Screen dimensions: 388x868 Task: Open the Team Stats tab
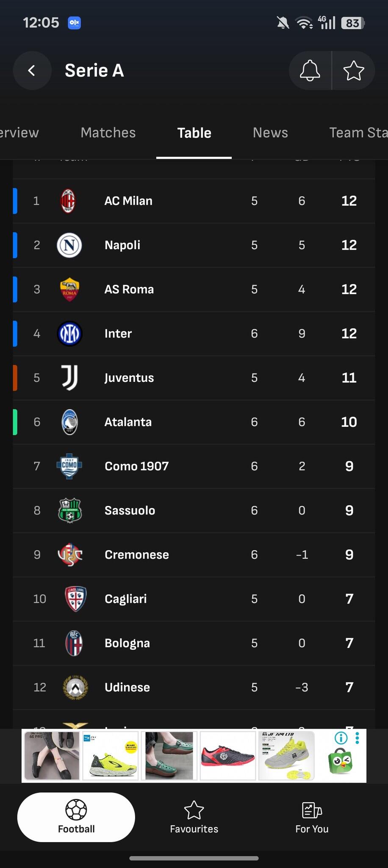coord(358,133)
